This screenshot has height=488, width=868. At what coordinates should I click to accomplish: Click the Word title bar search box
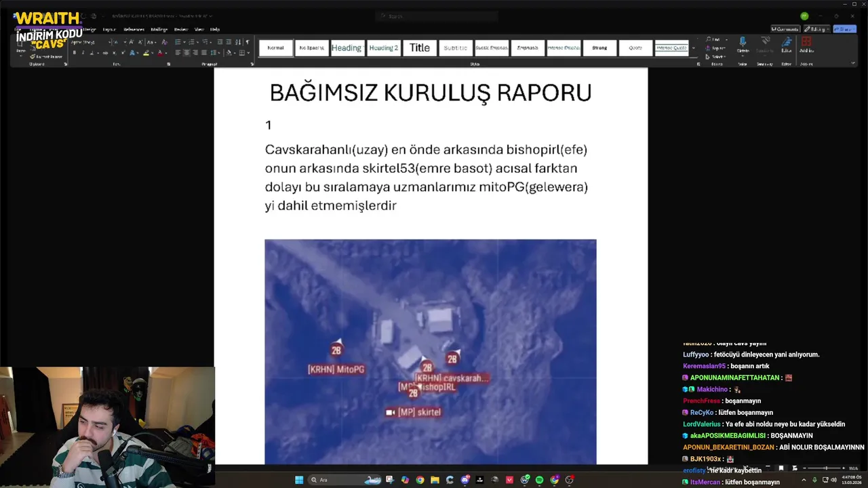point(437,16)
